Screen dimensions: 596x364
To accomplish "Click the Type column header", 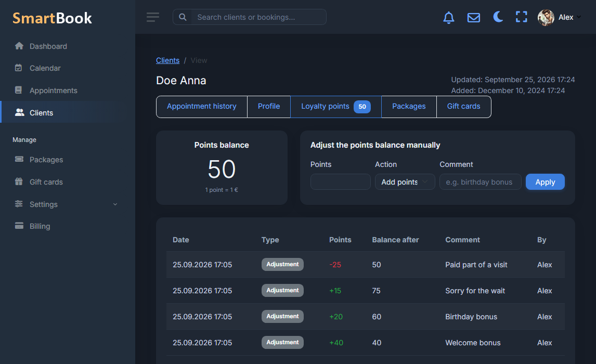I will click(x=270, y=240).
